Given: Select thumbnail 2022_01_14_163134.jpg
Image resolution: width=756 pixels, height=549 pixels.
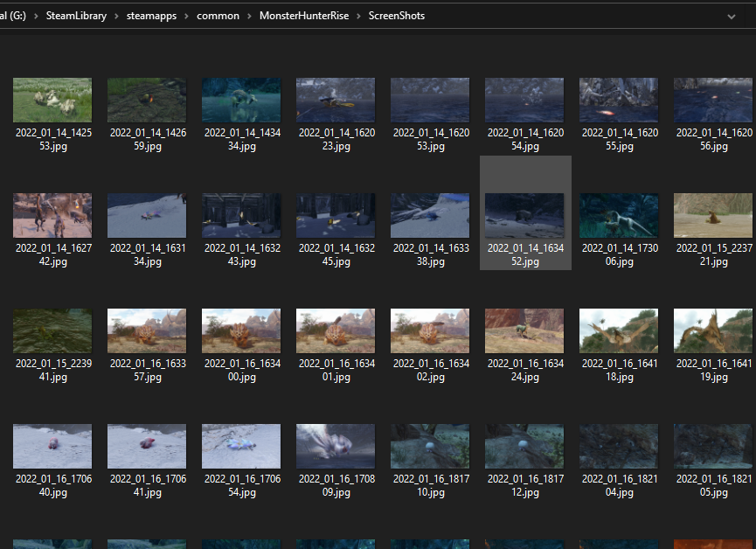Looking at the screenshot, I should point(147,215).
